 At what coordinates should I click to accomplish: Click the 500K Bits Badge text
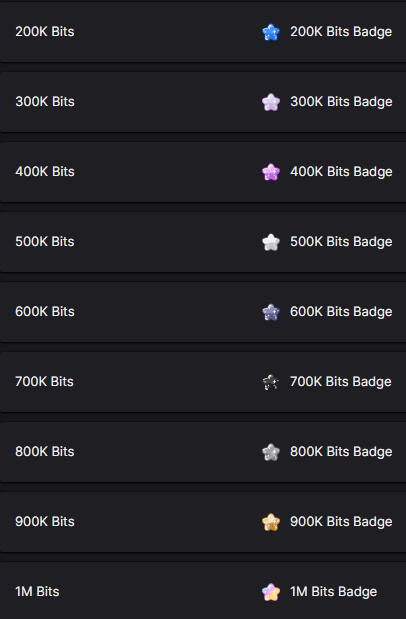(341, 242)
